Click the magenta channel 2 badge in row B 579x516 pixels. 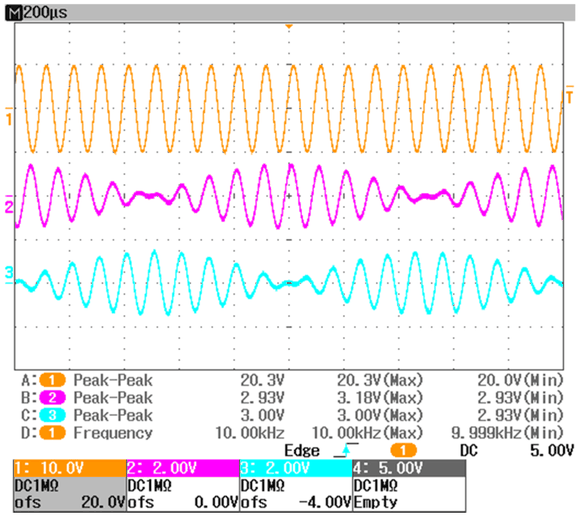[52, 398]
